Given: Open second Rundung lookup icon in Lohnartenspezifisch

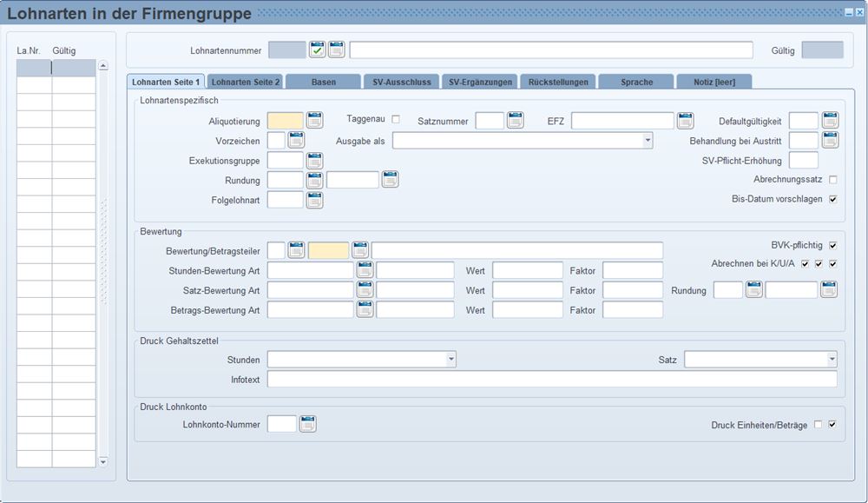Looking at the screenshot, I should [391, 179].
